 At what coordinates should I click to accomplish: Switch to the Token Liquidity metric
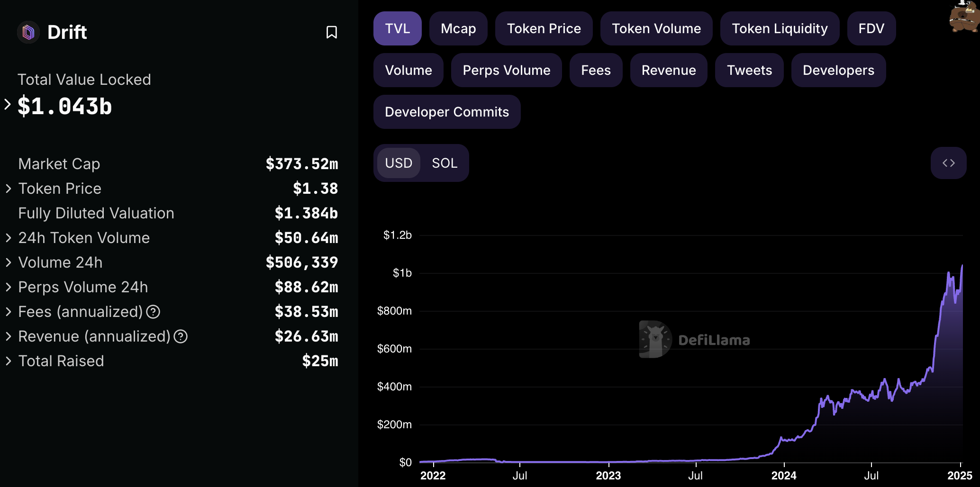click(779, 28)
